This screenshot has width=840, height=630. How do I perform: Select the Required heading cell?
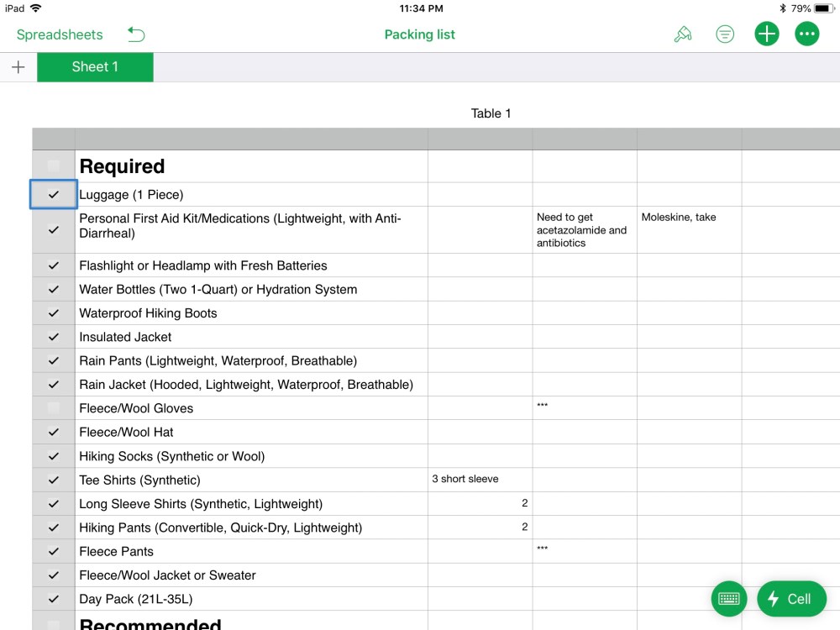tap(250, 166)
